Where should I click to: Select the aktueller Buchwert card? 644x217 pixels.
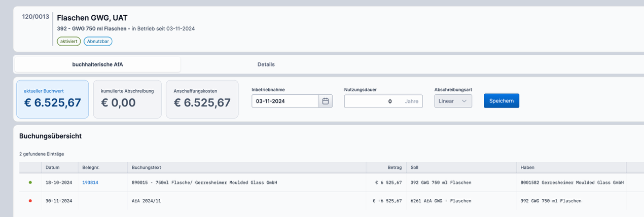tap(53, 99)
